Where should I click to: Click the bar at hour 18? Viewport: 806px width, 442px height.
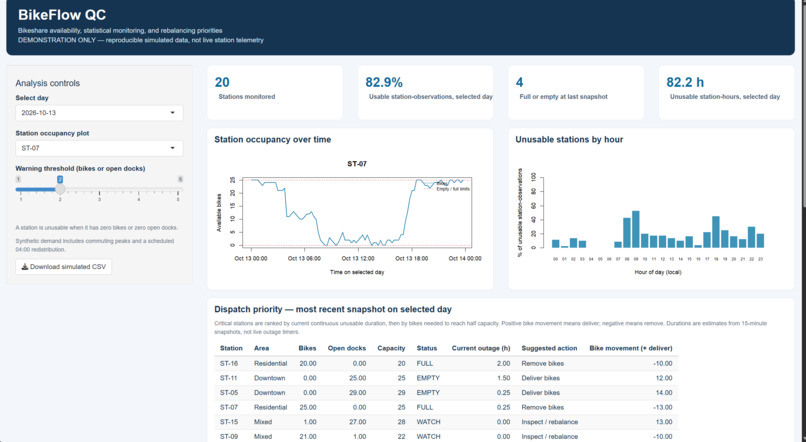pos(716,232)
